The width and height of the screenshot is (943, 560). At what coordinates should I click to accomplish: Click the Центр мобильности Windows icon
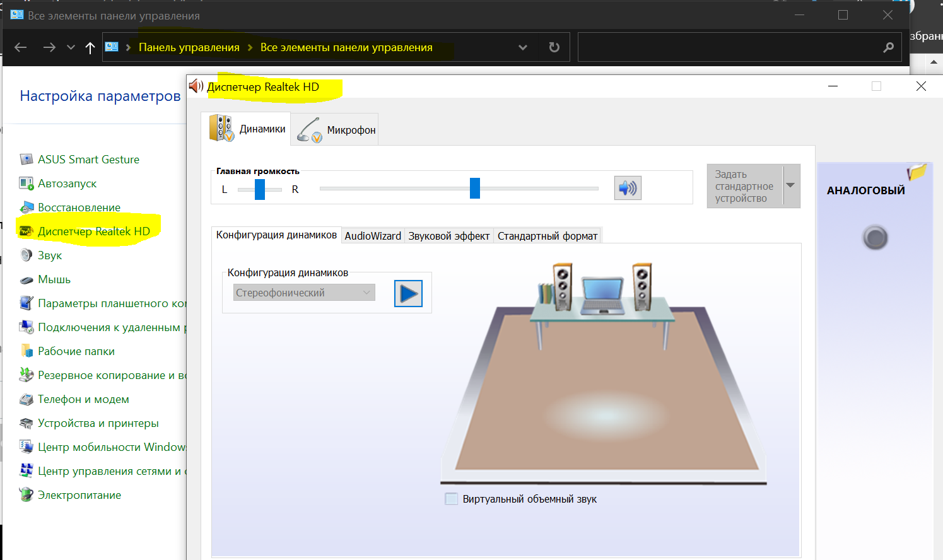(26, 447)
